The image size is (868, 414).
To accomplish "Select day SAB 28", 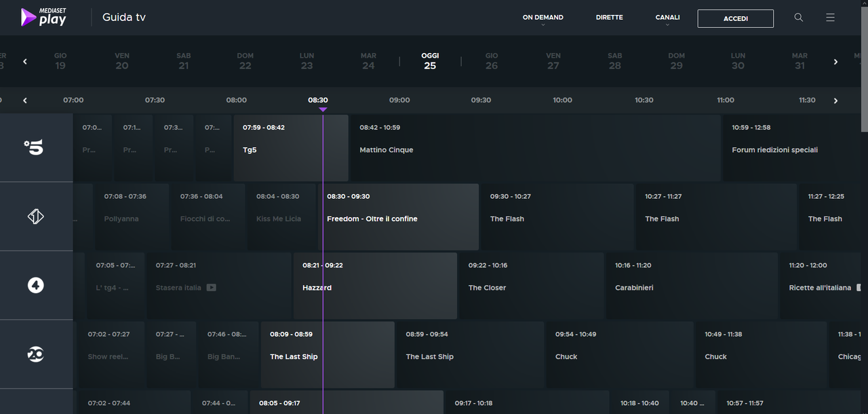I will click(615, 61).
